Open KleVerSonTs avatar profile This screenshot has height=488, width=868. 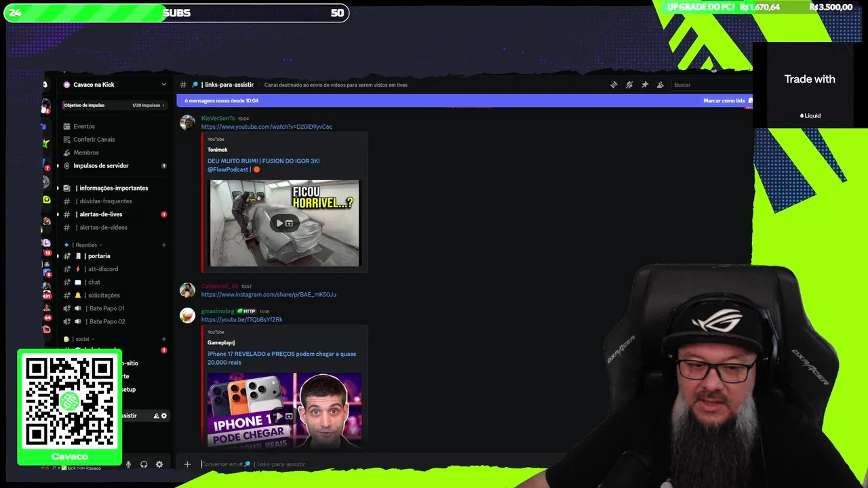[x=187, y=122]
